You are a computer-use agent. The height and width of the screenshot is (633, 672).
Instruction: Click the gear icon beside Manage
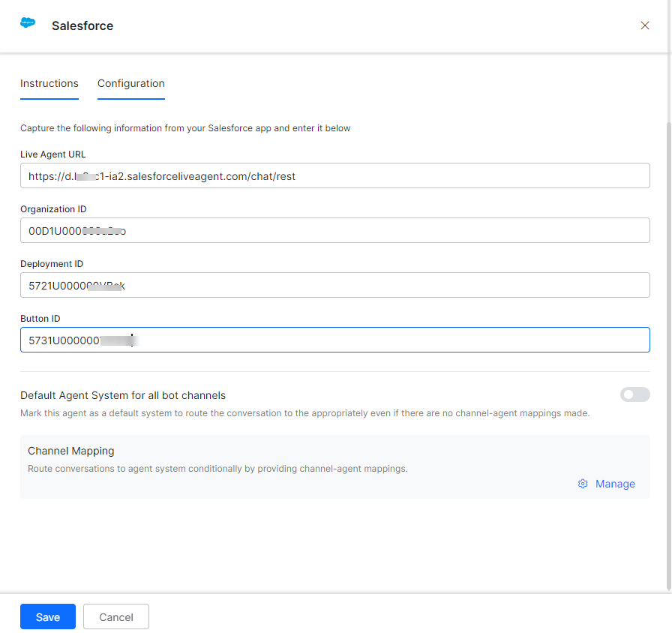pos(583,484)
